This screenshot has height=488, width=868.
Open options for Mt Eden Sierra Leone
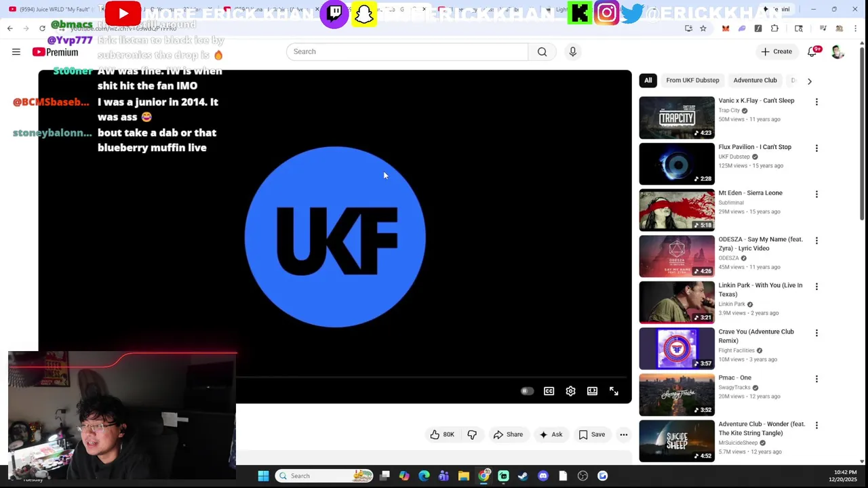pos(816,194)
